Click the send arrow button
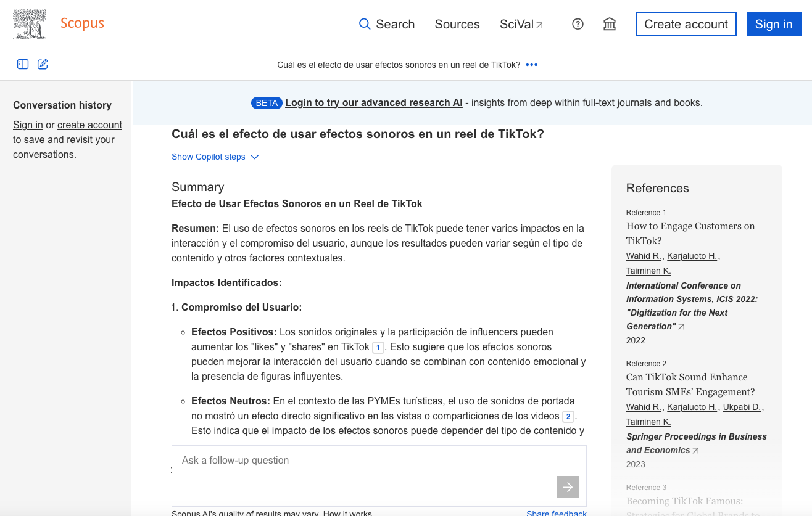The height and width of the screenshot is (516, 812). click(x=567, y=487)
